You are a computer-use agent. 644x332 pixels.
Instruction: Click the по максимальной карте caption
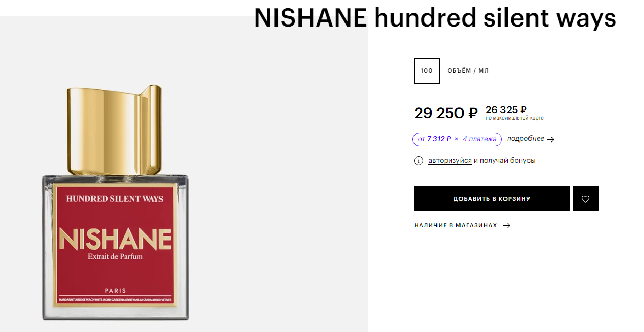pyautogui.click(x=514, y=118)
